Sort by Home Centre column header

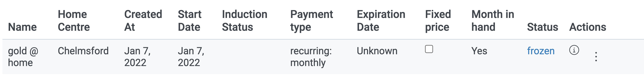tap(74, 21)
